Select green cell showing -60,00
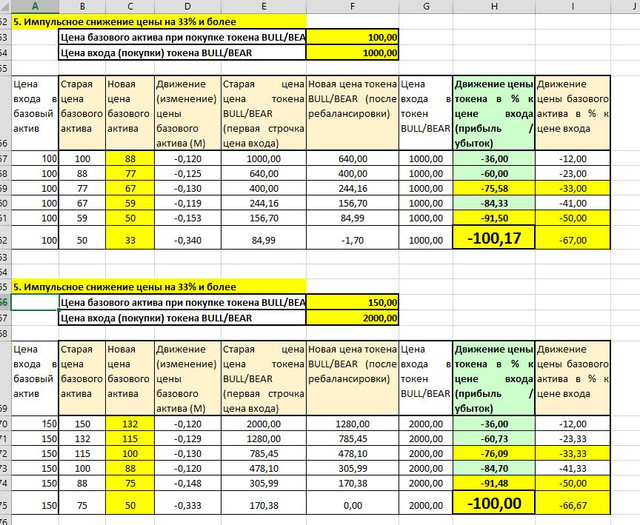This screenshot has height=525, width=640. [494, 174]
